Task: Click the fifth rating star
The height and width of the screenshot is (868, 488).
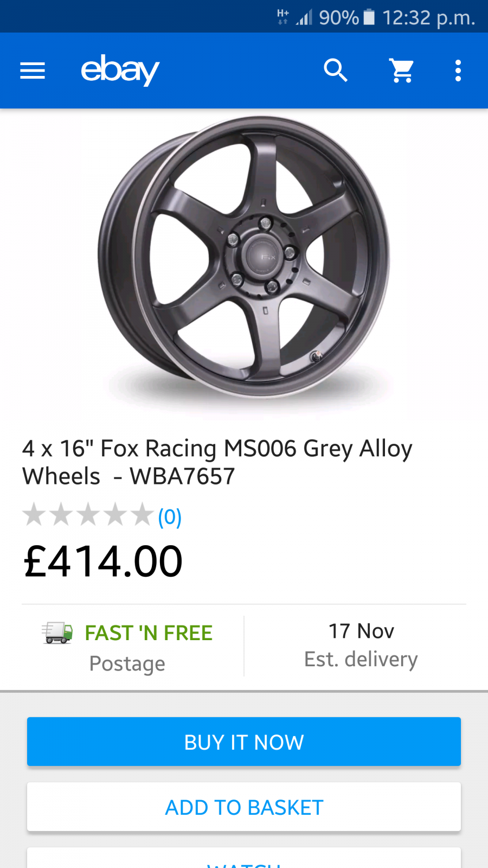Action: point(143,514)
